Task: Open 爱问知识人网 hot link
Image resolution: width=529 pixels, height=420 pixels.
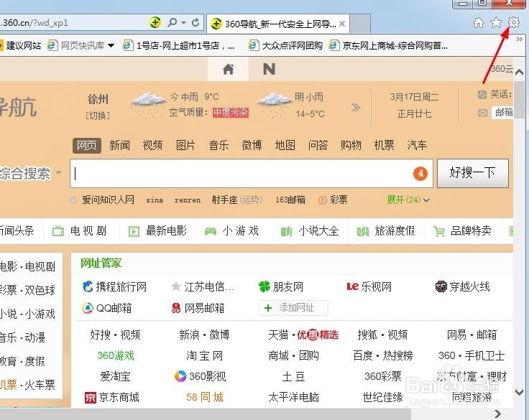Action: click(108, 200)
